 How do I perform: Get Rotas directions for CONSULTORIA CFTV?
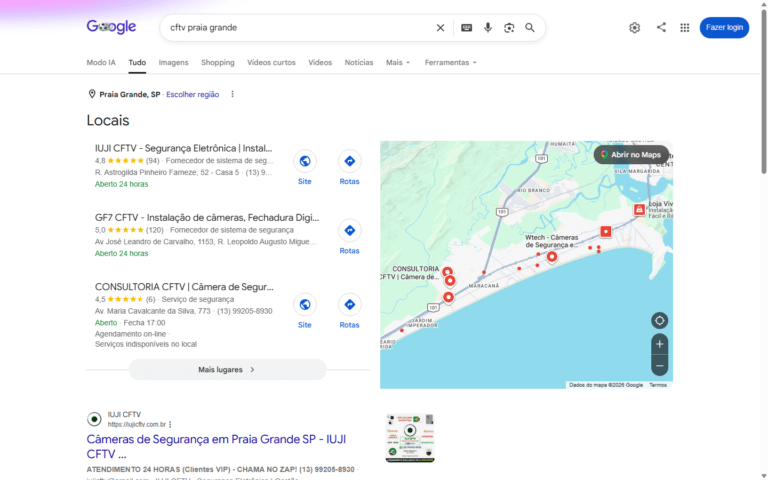pos(349,305)
